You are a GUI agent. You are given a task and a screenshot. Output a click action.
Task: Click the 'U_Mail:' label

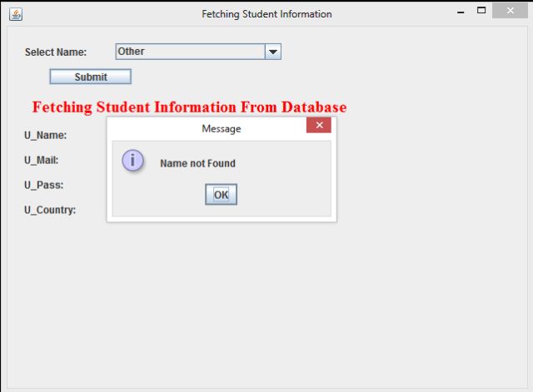(42, 160)
